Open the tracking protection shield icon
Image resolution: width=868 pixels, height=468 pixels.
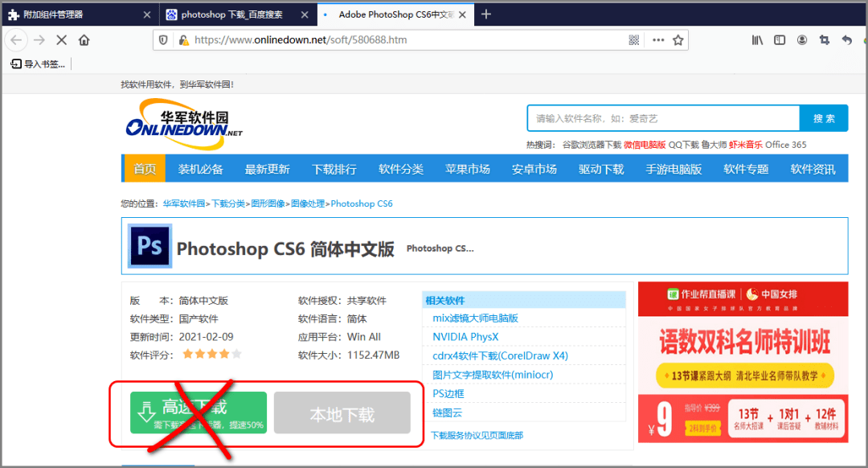coord(163,40)
